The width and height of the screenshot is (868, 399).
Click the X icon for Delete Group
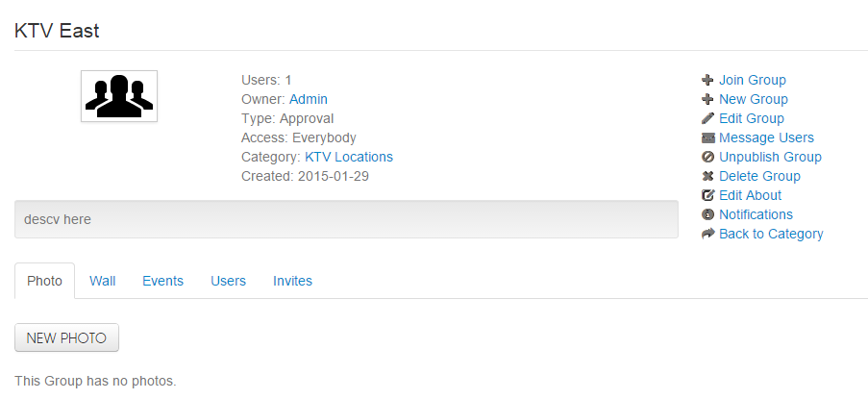click(707, 177)
